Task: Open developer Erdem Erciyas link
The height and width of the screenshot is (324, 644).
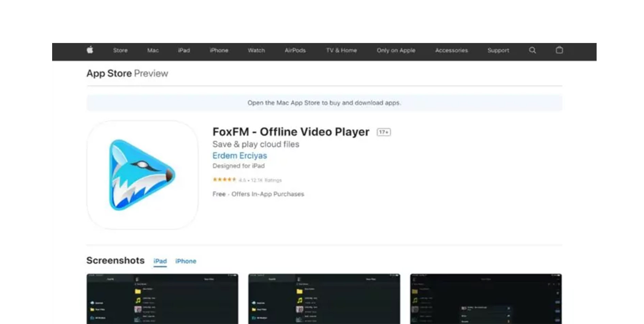Action: (x=240, y=156)
